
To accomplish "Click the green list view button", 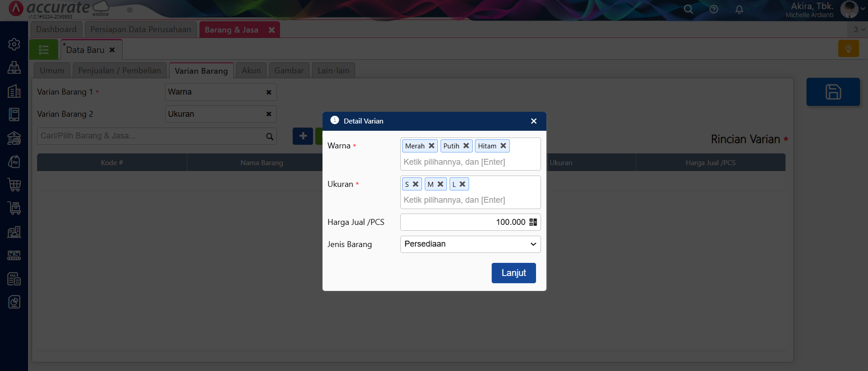I will pos(44,50).
